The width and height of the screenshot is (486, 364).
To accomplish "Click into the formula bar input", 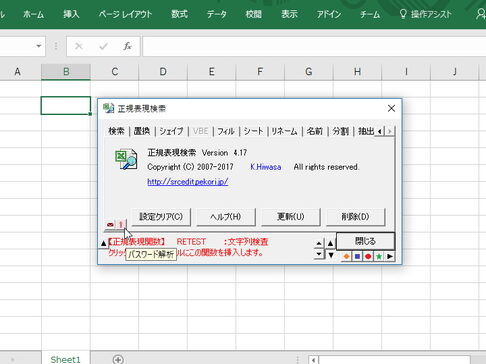I will 314,46.
